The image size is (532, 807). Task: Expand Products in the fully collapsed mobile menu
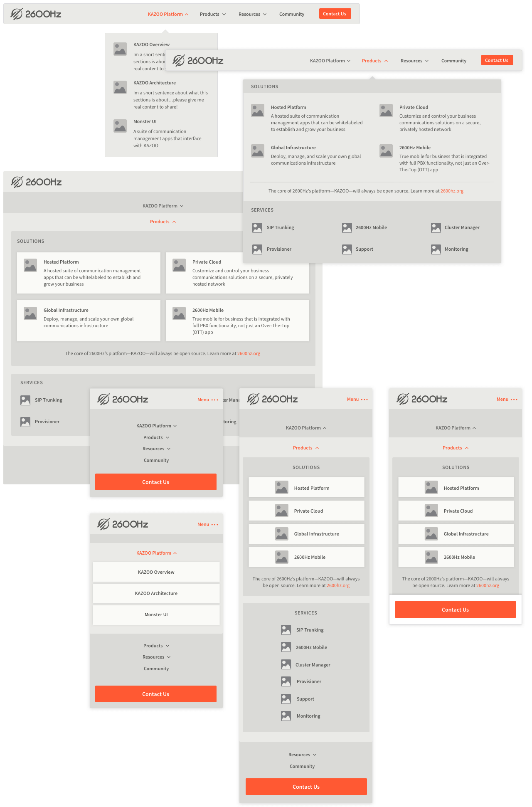[156, 437]
